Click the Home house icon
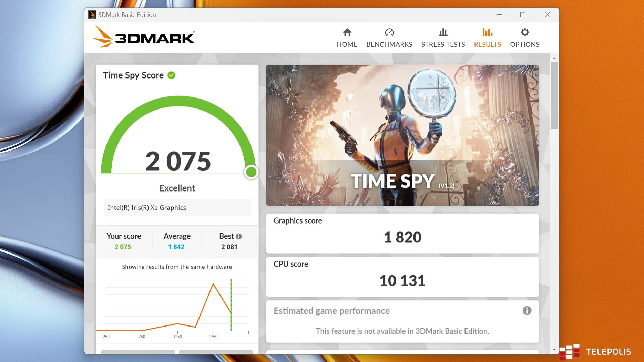Viewport: 644px width, 362px height. 347,32
